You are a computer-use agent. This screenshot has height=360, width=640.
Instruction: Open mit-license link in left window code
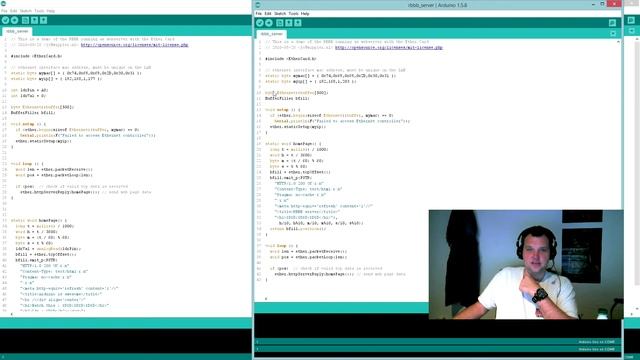tap(134, 45)
